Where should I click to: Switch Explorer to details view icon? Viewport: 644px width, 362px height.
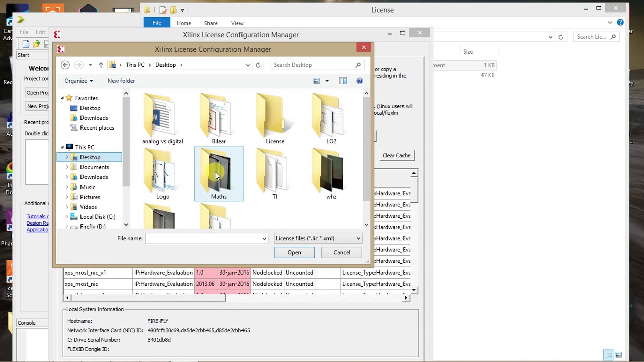pyautogui.click(x=608, y=355)
